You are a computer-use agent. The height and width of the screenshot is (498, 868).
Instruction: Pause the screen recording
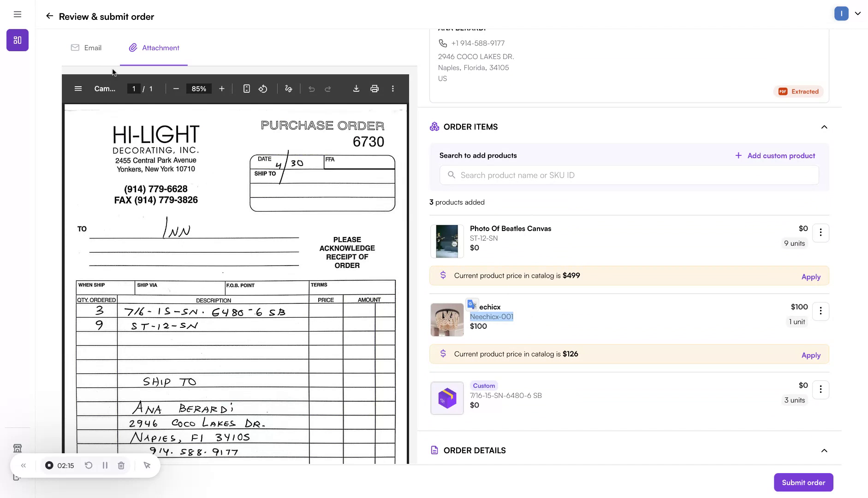(105, 465)
